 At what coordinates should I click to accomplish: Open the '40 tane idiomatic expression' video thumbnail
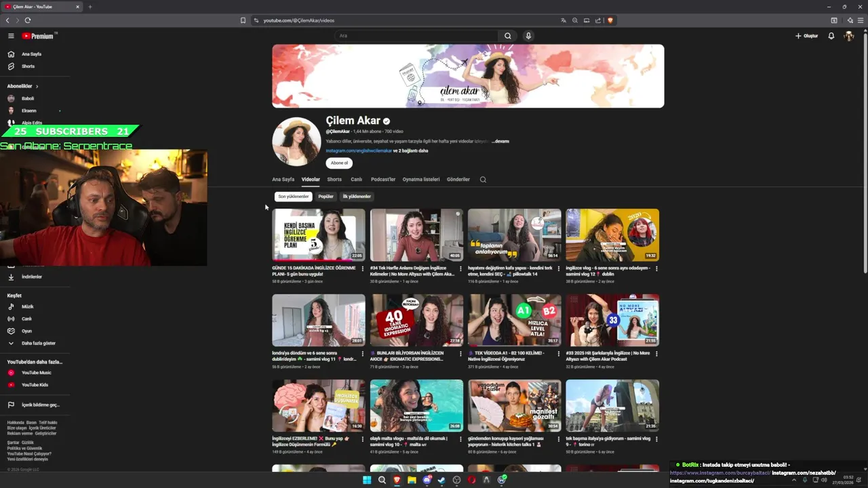pyautogui.click(x=416, y=320)
